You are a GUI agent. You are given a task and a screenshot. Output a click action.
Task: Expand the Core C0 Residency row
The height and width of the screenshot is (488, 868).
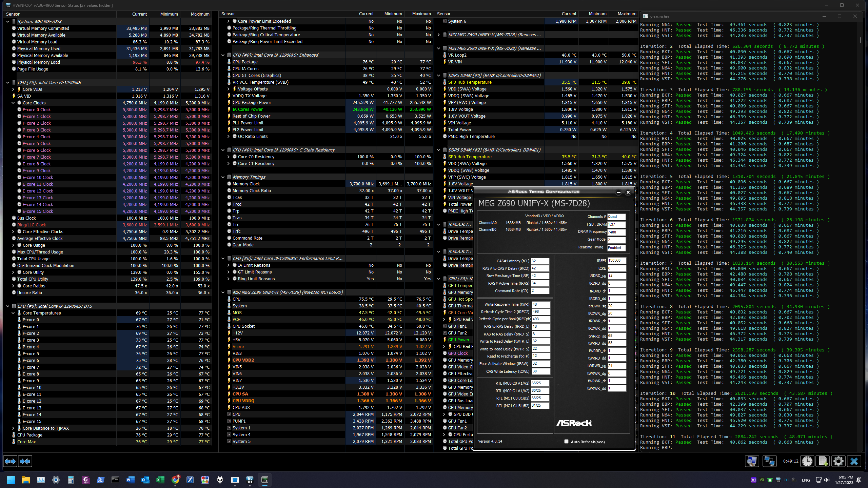pos(228,157)
